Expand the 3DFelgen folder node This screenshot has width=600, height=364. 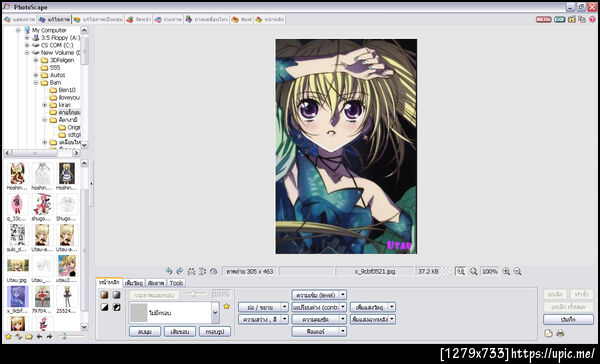(36, 60)
